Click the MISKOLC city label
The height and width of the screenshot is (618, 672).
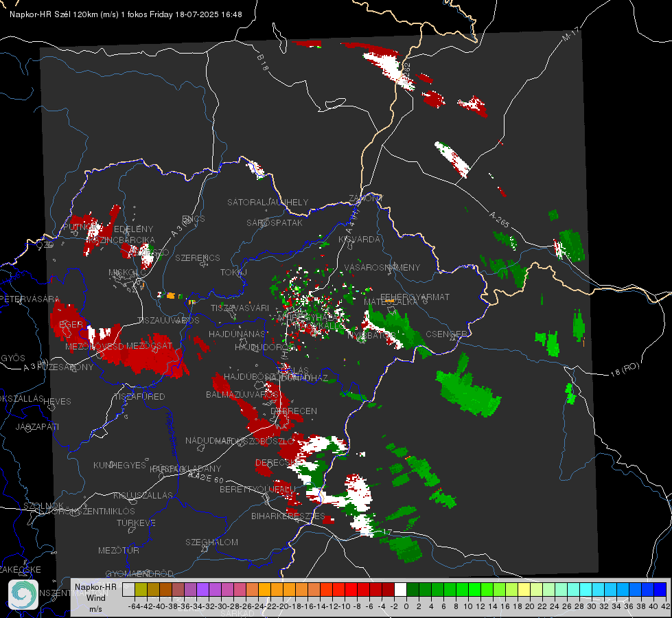pyautogui.click(x=127, y=273)
